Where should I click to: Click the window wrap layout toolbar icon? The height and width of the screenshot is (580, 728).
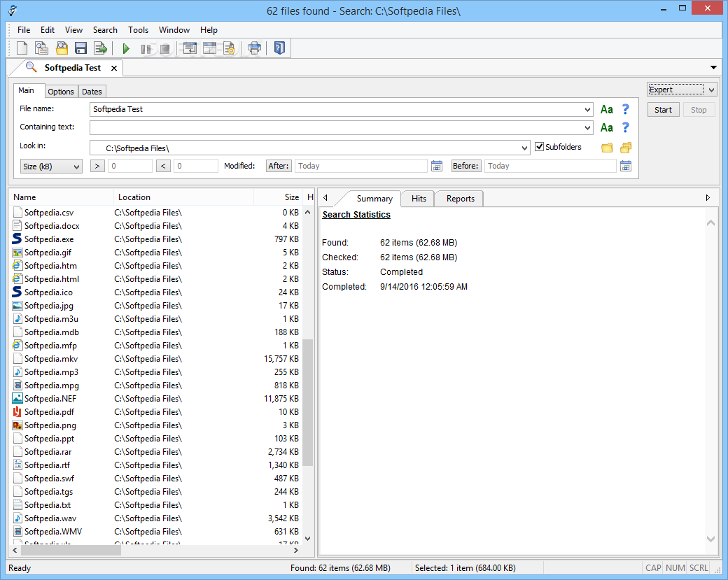[x=190, y=48]
